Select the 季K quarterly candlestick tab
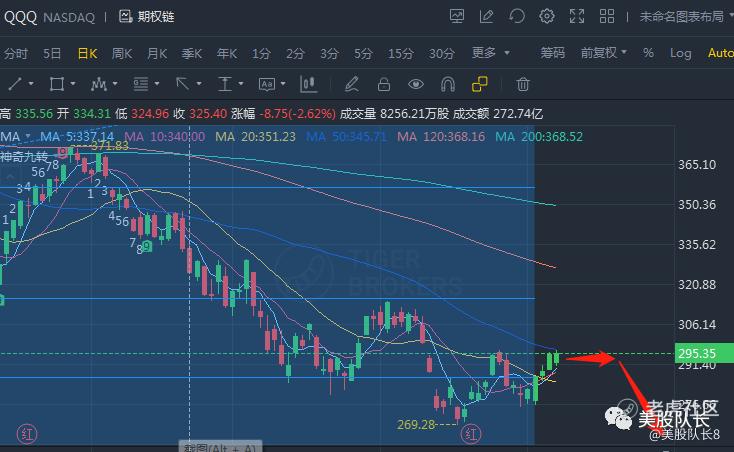 (x=191, y=53)
